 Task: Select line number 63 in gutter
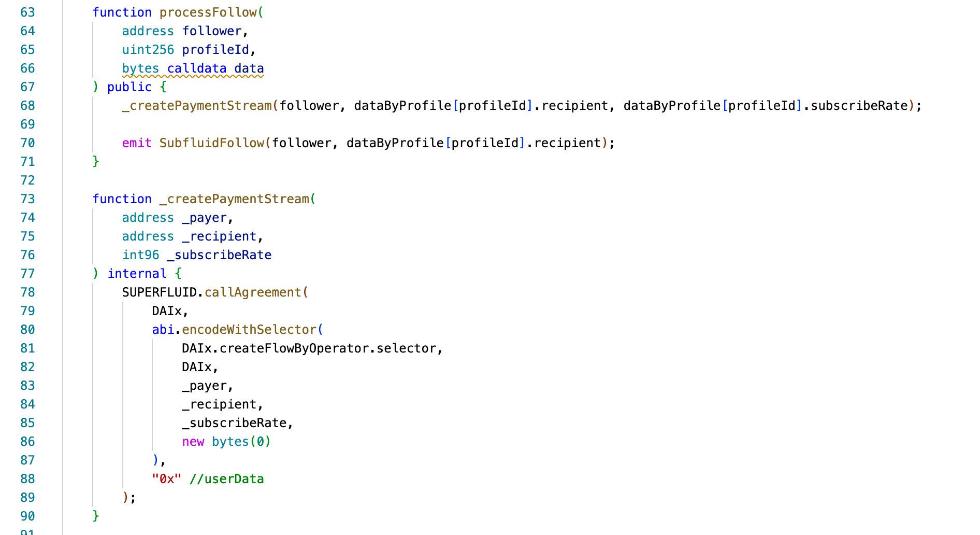coord(27,12)
